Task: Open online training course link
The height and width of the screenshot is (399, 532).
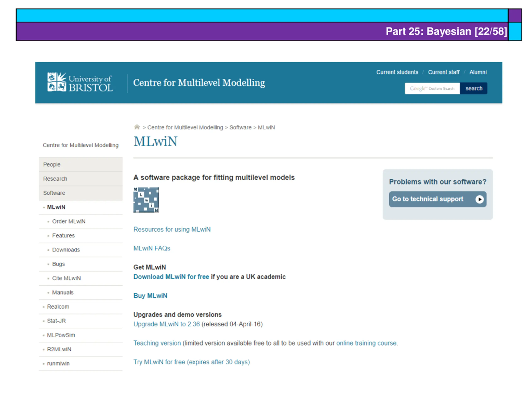Action: tap(366, 343)
